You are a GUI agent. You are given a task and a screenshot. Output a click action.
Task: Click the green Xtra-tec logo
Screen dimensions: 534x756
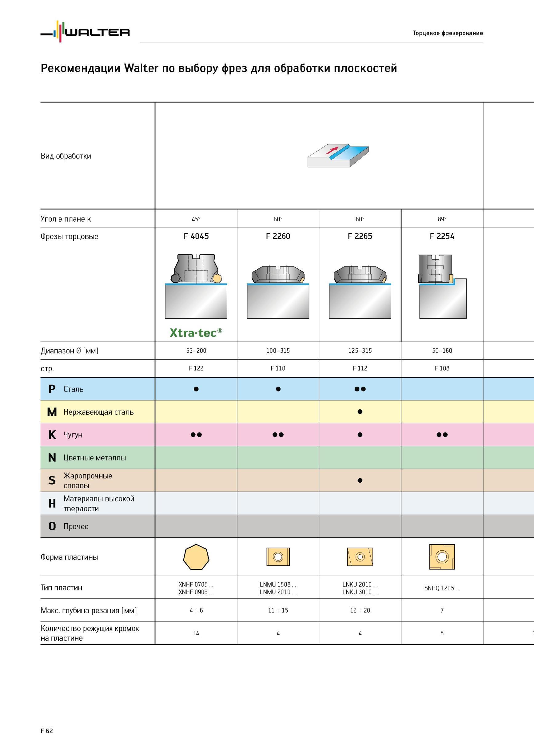[196, 332]
